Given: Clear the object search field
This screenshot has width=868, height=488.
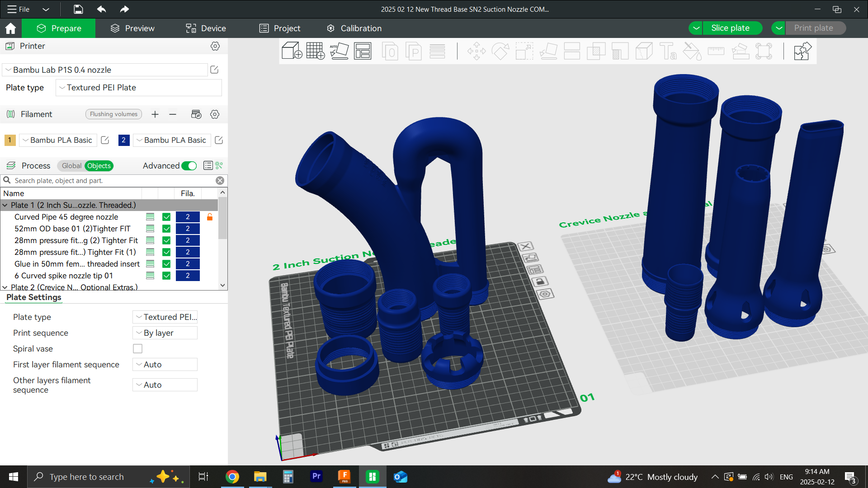Looking at the screenshot, I should pyautogui.click(x=220, y=181).
